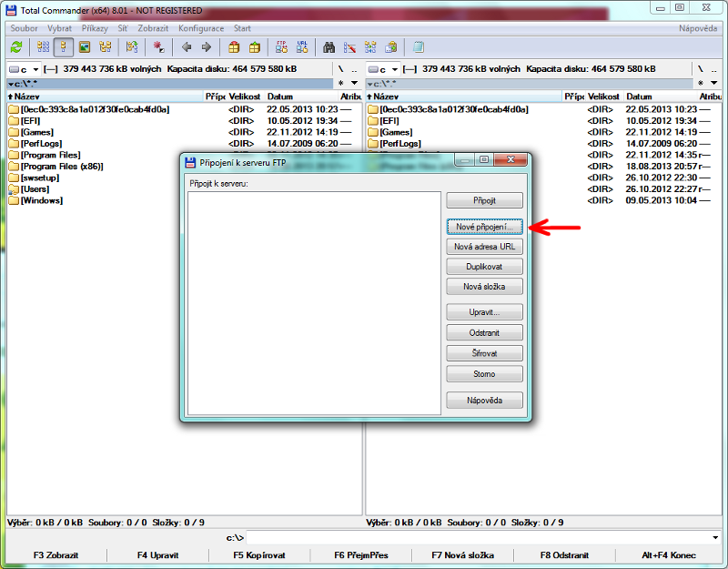The height and width of the screenshot is (569, 728).
Task: Open file search with the binoculars icon
Action: (329, 47)
